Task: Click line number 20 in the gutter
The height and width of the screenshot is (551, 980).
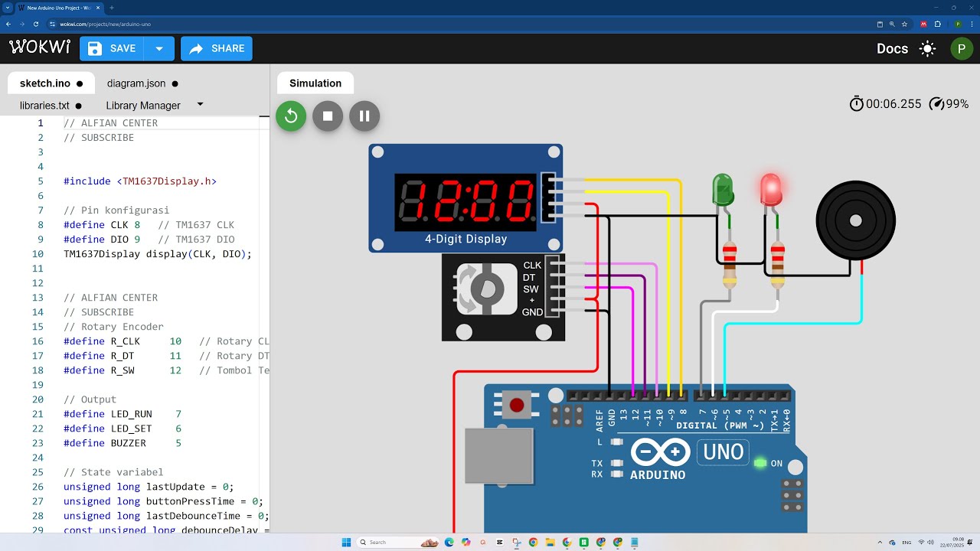Action: pos(38,399)
